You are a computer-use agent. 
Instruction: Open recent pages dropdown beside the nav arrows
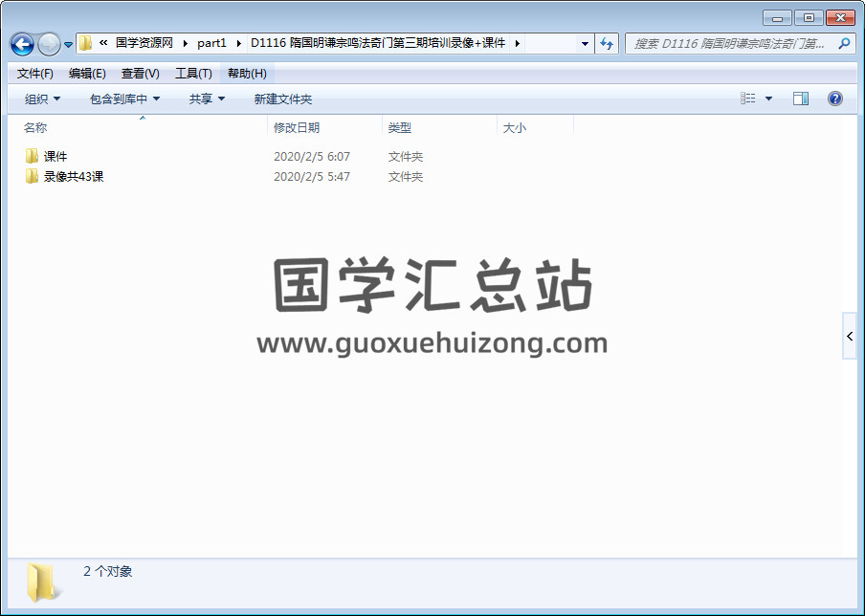tap(68, 45)
